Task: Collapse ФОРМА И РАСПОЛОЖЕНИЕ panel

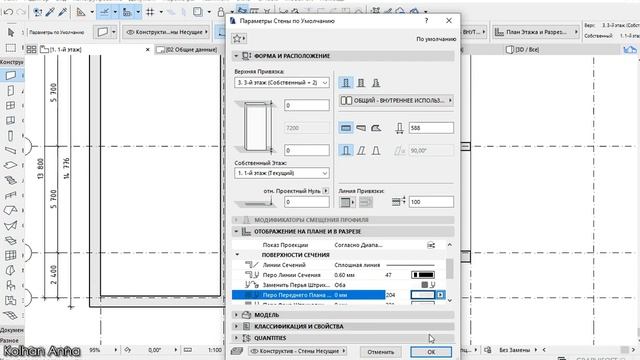Action: (236, 56)
